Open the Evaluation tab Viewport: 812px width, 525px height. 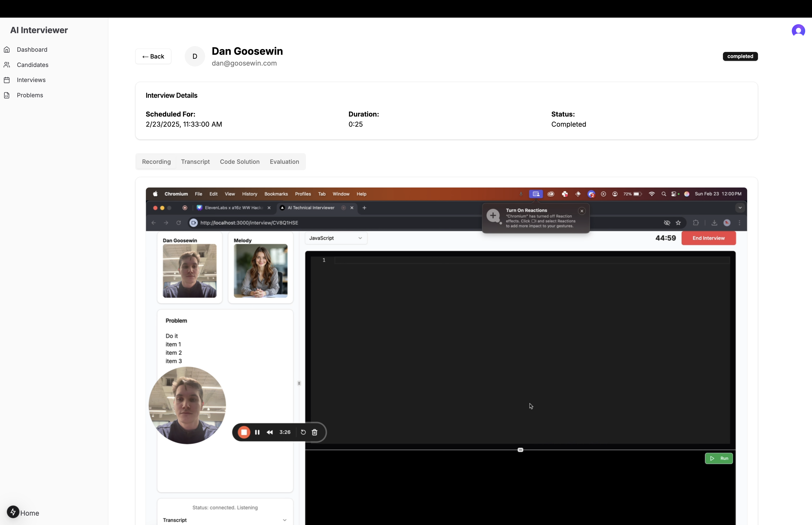tap(284, 162)
